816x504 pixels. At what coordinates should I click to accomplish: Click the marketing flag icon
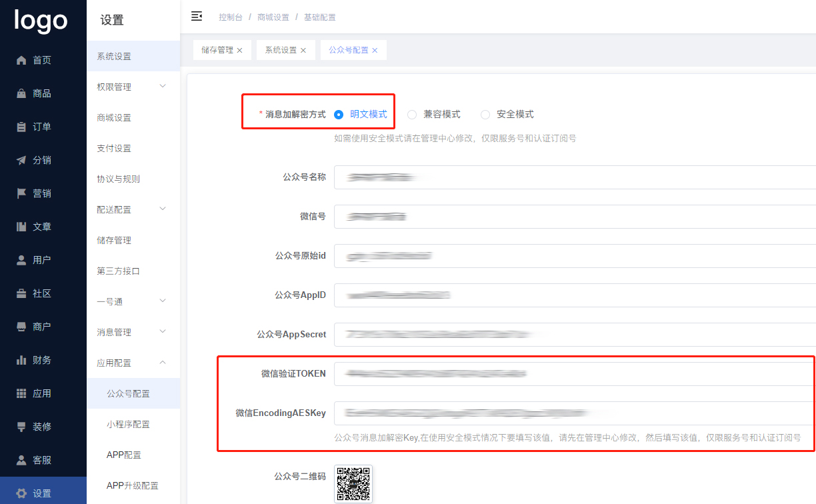coord(21,193)
